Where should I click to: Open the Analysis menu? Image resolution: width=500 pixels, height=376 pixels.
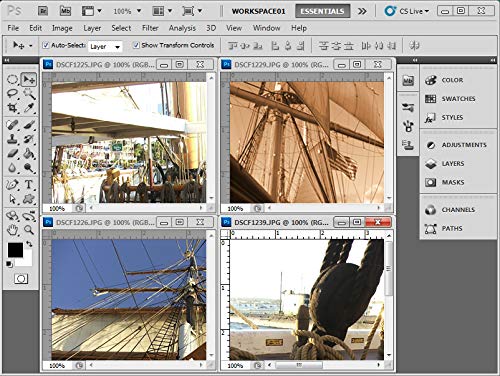coord(182,28)
